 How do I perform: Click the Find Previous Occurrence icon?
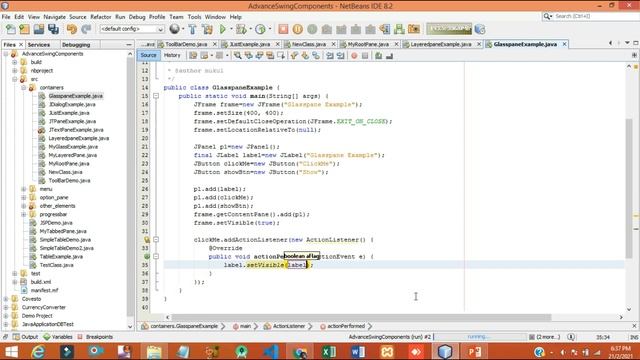[248, 56]
